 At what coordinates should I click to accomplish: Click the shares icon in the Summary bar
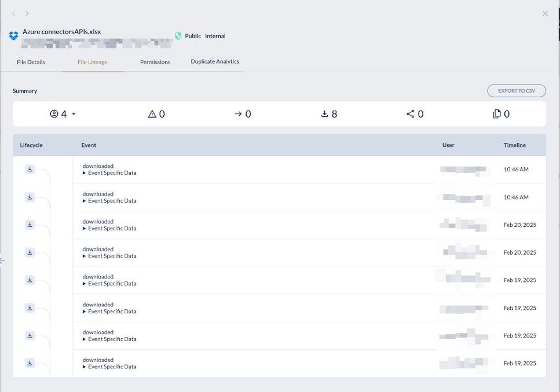click(x=411, y=113)
